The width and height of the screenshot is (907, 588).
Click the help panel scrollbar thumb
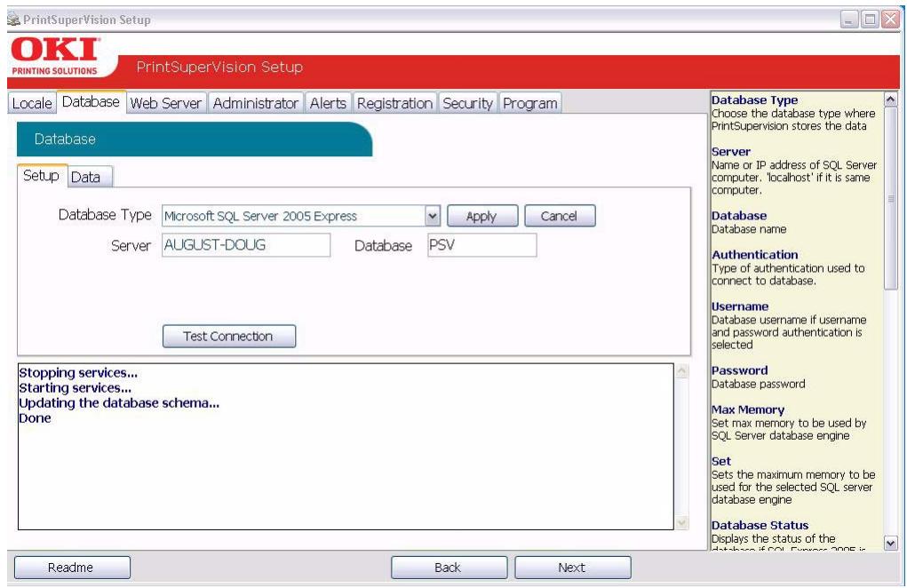tap(891, 198)
